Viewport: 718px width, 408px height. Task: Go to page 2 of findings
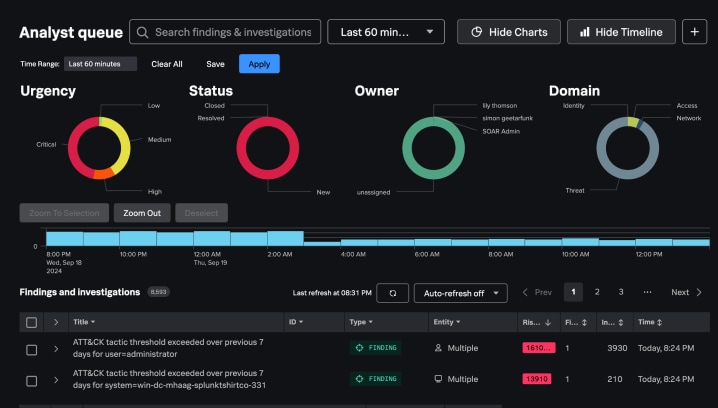tap(597, 292)
